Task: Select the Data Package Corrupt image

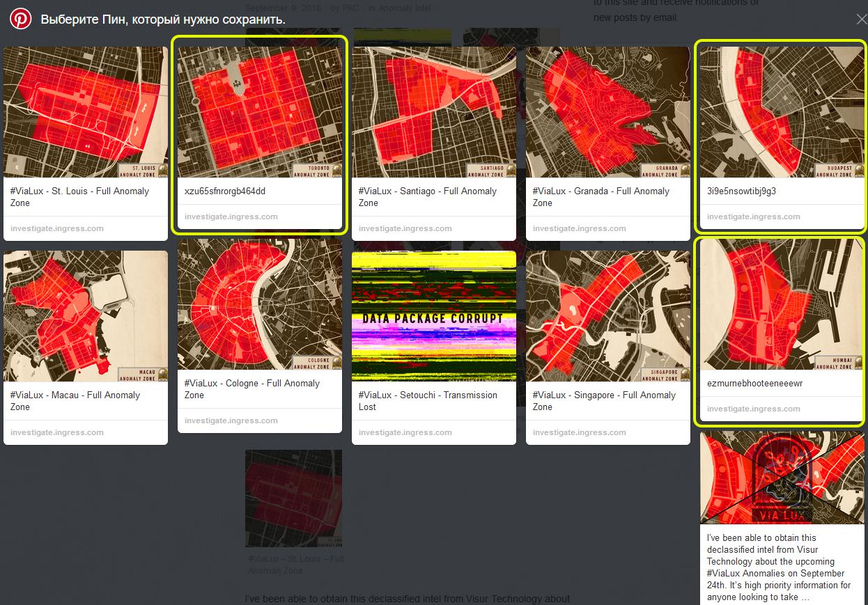Action: pyautogui.click(x=434, y=316)
